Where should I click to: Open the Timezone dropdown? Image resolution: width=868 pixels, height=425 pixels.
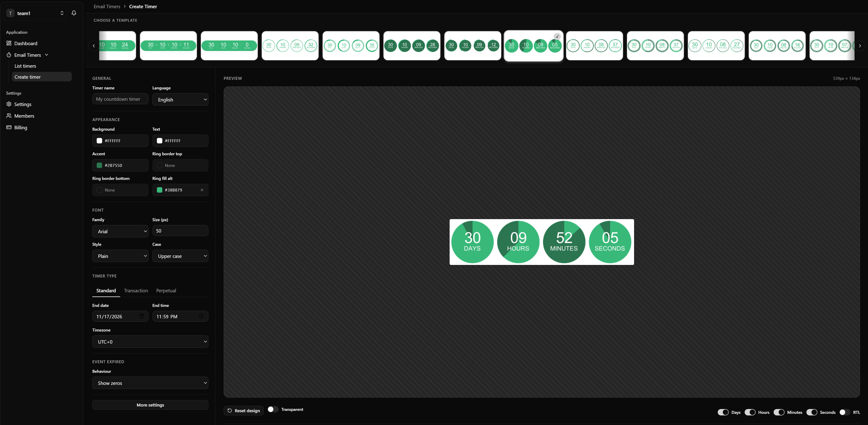(x=150, y=341)
